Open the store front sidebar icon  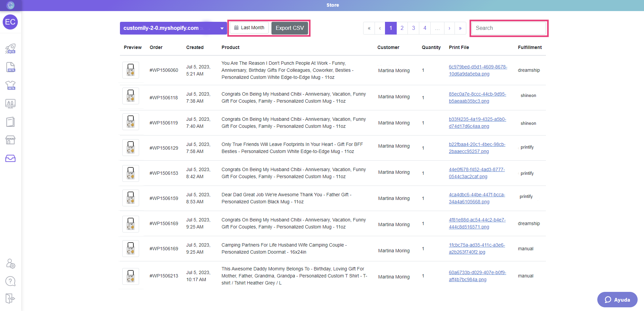[10, 140]
